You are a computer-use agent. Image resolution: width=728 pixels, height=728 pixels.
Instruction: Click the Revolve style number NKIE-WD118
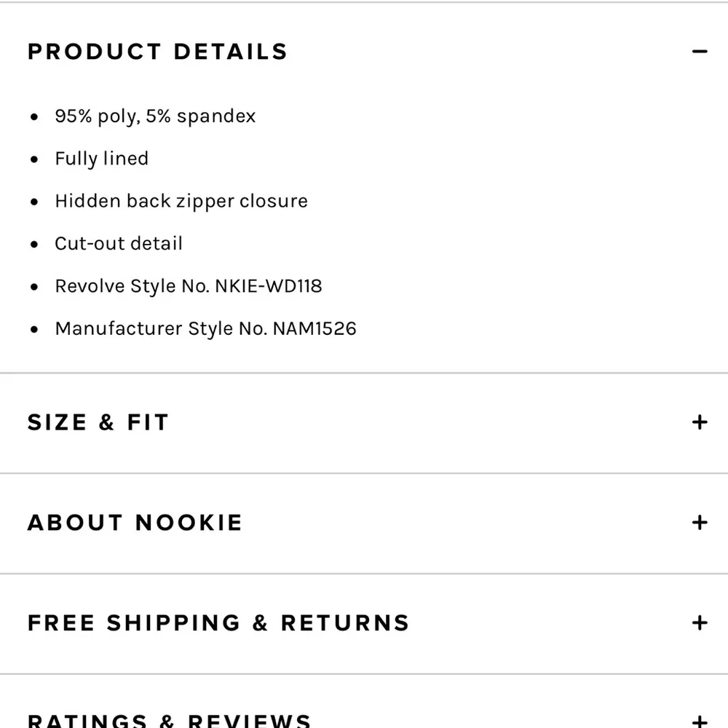[268, 286]
